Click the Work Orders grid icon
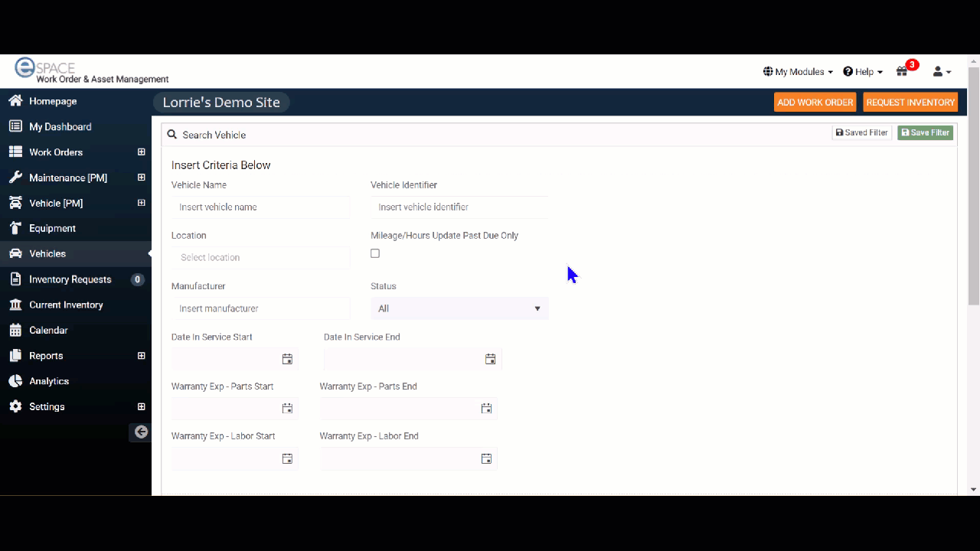Image resolution: width=980 pixels, height=551 pixels. click(x=15, y=152)
